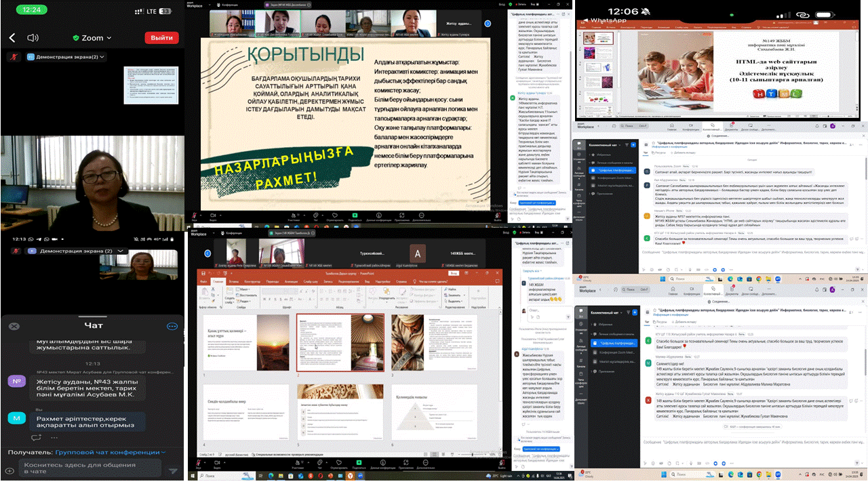The image size is (868, 488).
Task: Open the Файл tab in PowerPoint
Action: pyautogui.click(x=203, y=281)
